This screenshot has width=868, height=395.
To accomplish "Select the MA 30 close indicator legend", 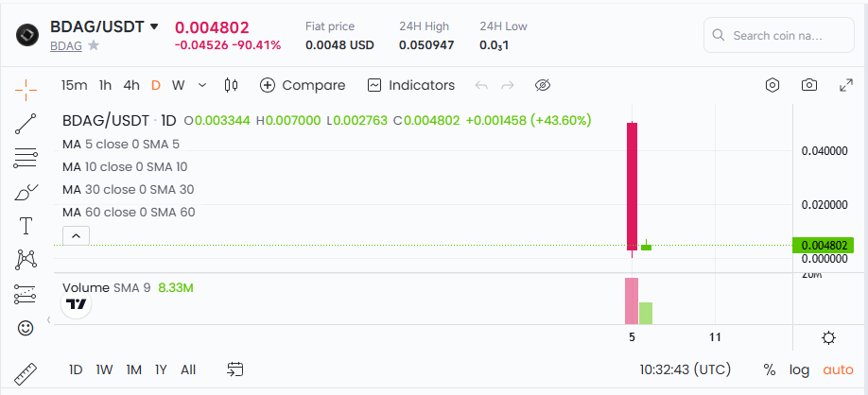I will tap(128, 190).
